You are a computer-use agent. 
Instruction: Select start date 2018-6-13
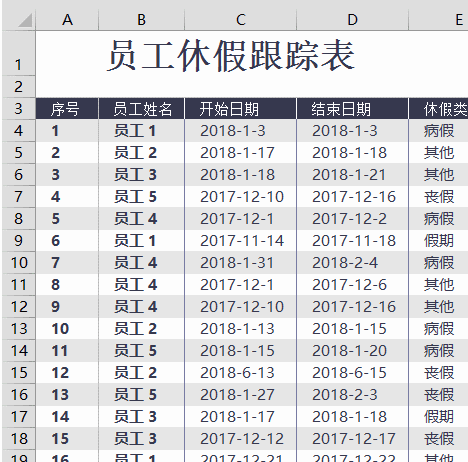[x=240, y=373]
